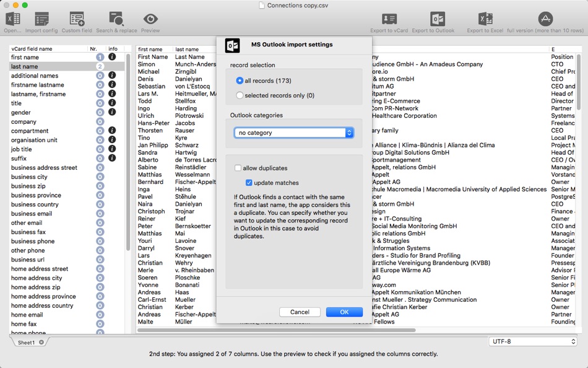Click the horizontal scrollbar under the table
Image resolution: width=588 pixels, height=368 pixels.
pyautogui.click(x=277, y=330)
